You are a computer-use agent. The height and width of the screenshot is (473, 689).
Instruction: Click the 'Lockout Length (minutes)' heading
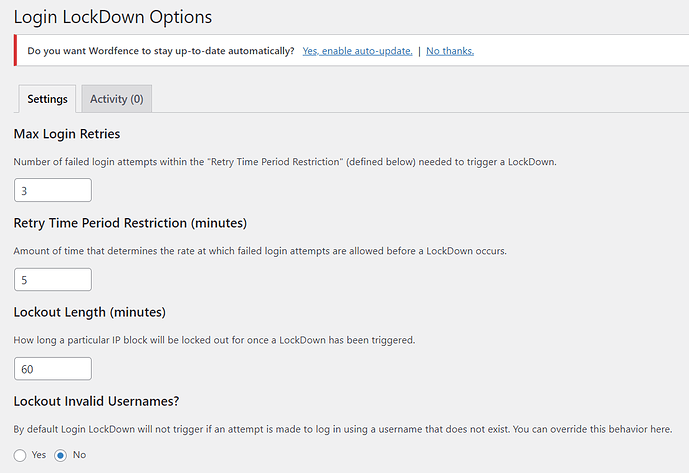click(x=90, y=312)
